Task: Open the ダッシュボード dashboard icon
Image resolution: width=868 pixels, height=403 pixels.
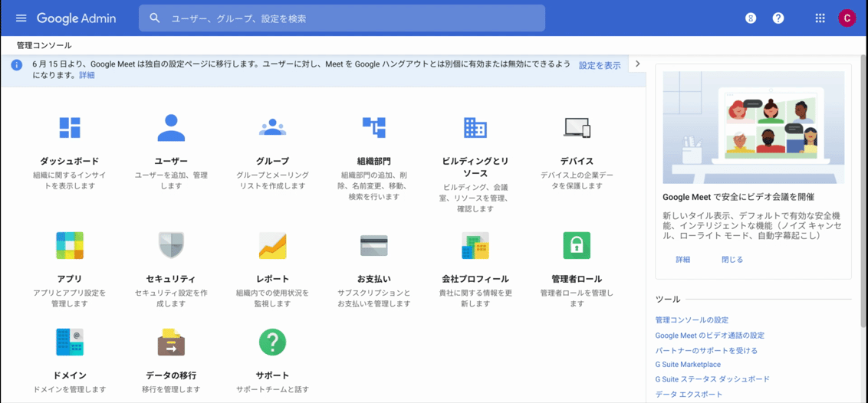Action: coord(70,128)
